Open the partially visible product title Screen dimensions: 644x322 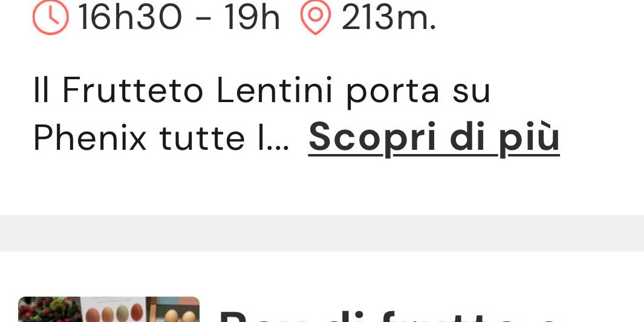coord(386,315)
